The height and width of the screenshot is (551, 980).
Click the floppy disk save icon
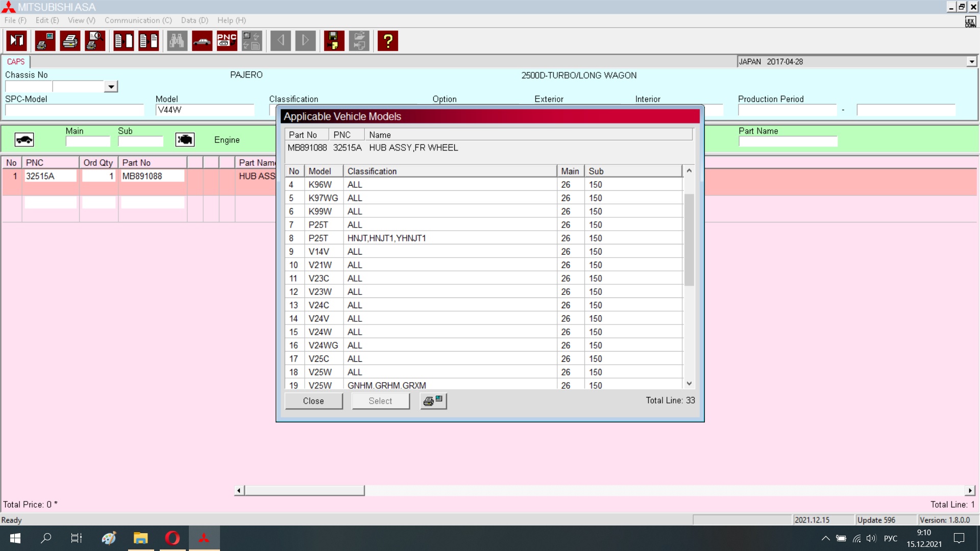[x=334, y=41]
